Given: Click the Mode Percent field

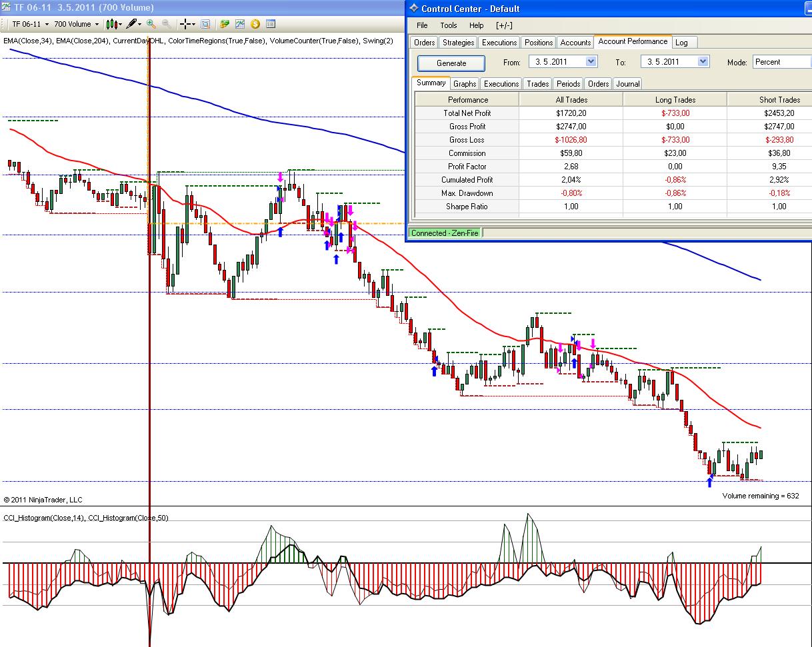Looking at the screenshot, I should pyautogui.click(x=781, y=62).
